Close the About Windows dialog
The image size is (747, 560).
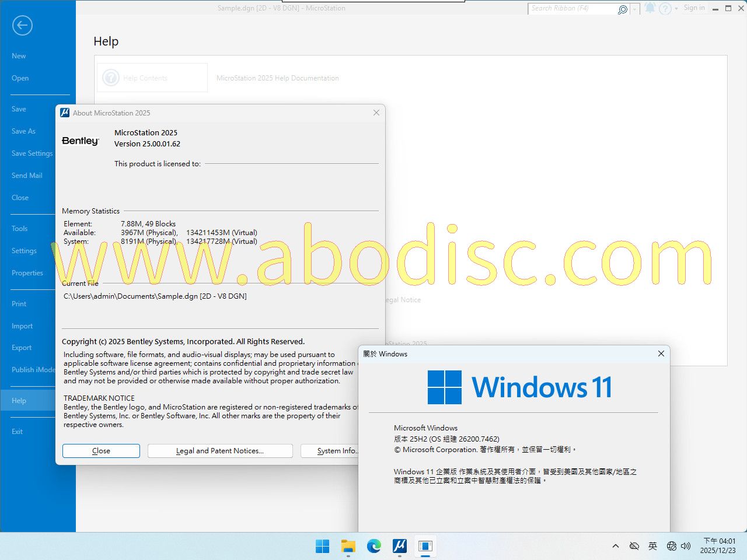click(x=661, y=353)
